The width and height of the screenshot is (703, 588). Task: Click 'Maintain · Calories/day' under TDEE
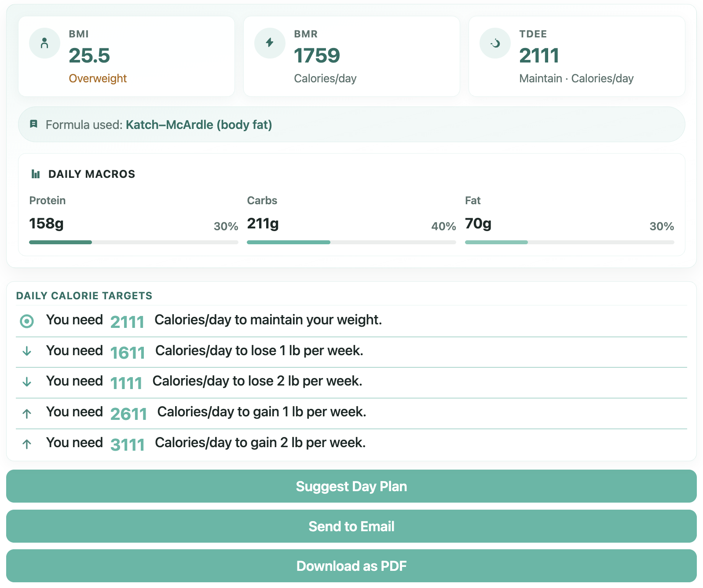coord(576,78)
